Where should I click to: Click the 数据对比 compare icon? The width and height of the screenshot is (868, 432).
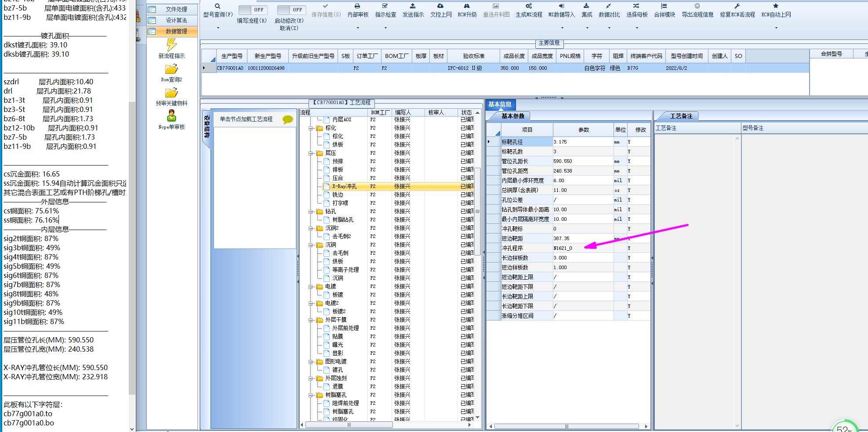point(608,6)
